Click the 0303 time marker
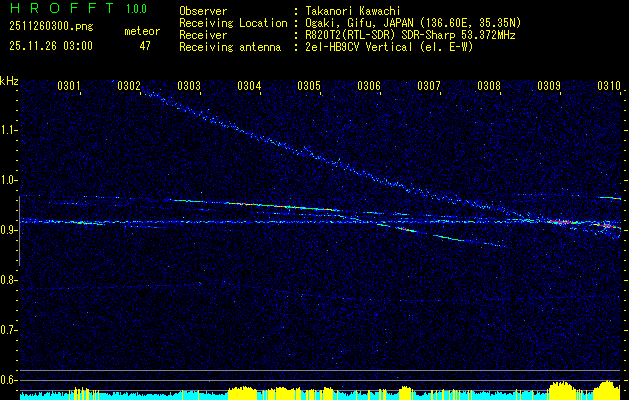This screenshot has width=629, height=400. (x=189, y=85)
